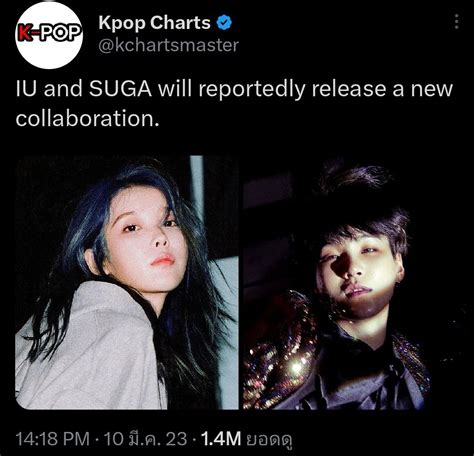Select the tweet text about new collaboration

coord(234,104)
